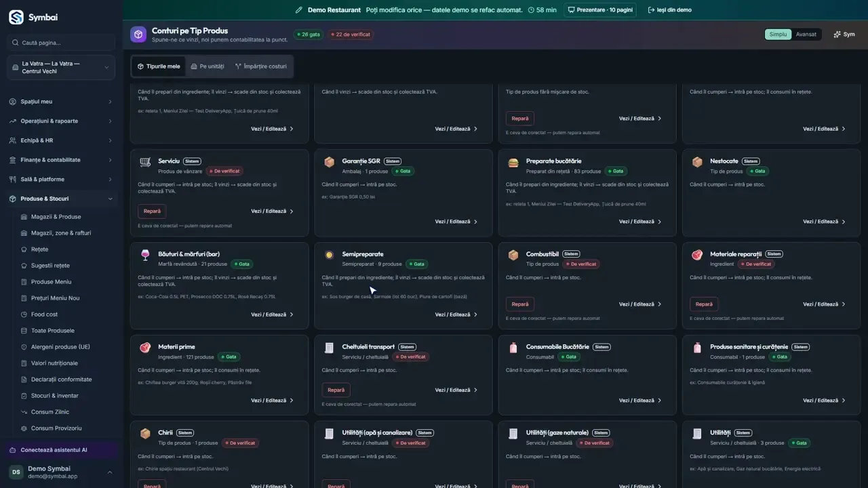Image resolution: width=868 pixels, height=488 pixels.
Task: Expand the Finanțe & contabilitate section
Action: click(x=61, y=160)
